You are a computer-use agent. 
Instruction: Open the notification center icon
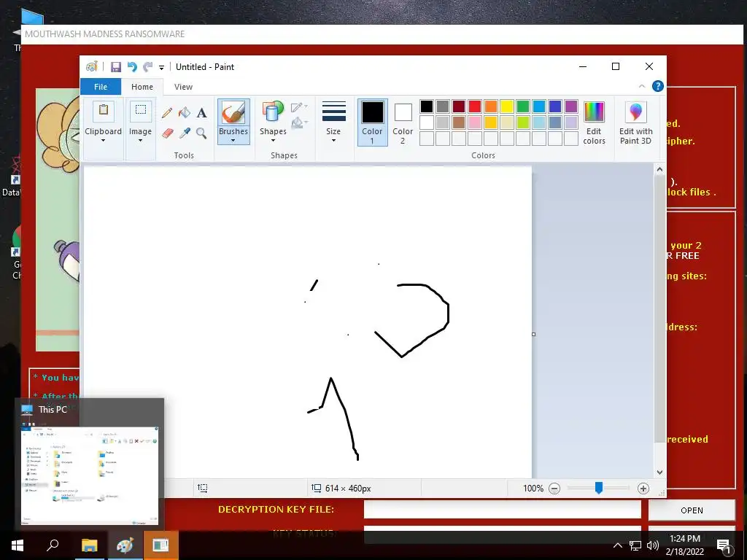pos(724,545)
